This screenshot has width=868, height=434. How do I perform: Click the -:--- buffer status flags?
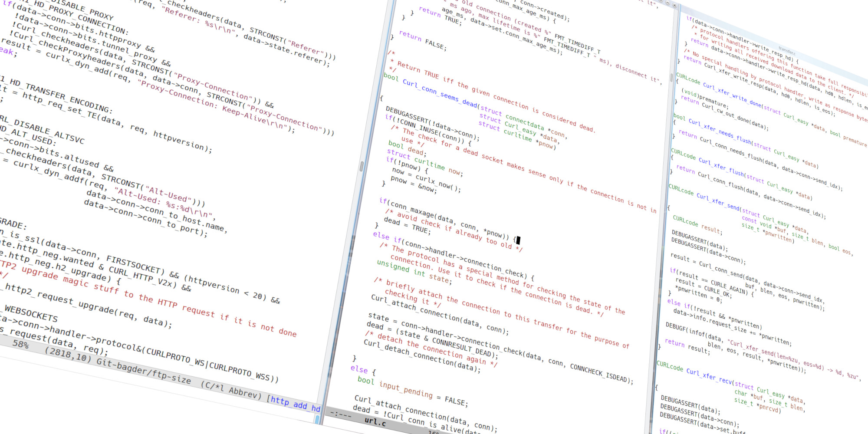[x=341, y=414]
